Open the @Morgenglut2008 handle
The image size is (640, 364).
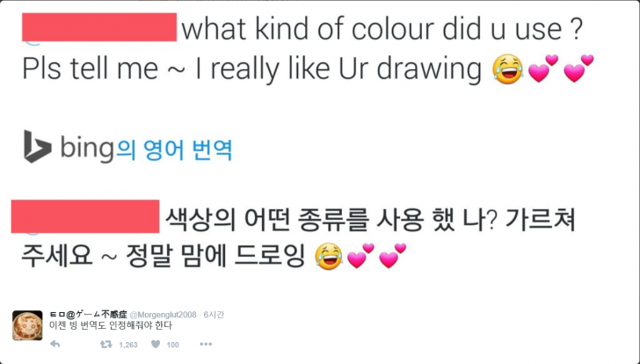click(x=164, y=314)
